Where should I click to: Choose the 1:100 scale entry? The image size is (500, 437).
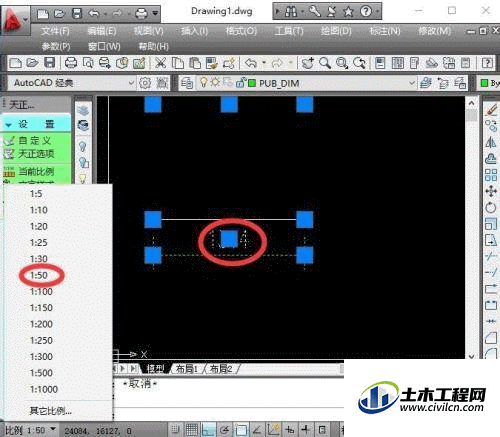pos(41,292)
